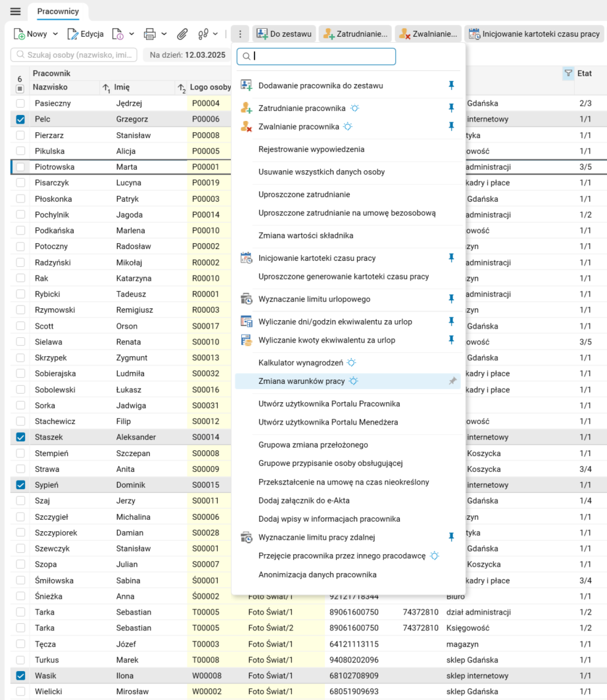Screen dimensions: 607x700
Task: Uncheck the Pelc Grzegorz row checkbox
Action: (x=20, y=119)
